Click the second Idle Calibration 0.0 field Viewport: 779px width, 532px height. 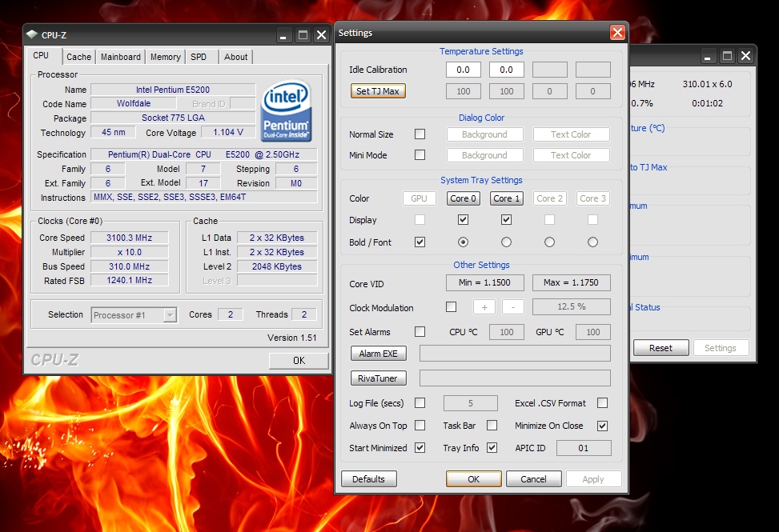click(506, 70)
